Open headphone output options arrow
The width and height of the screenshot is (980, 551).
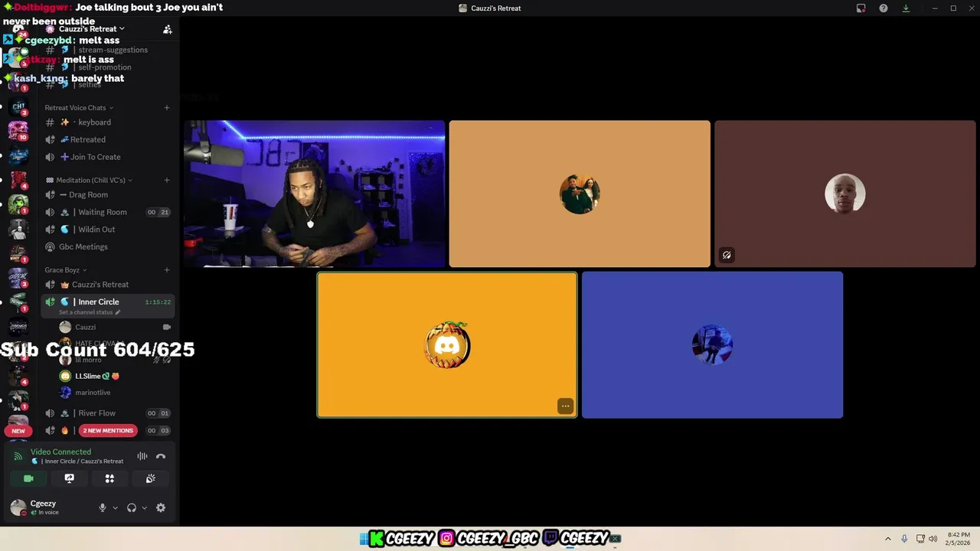pos(144,508)
